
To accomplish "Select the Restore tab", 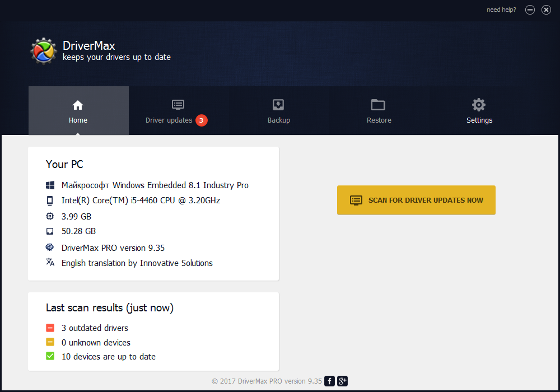I will point(379,111).
